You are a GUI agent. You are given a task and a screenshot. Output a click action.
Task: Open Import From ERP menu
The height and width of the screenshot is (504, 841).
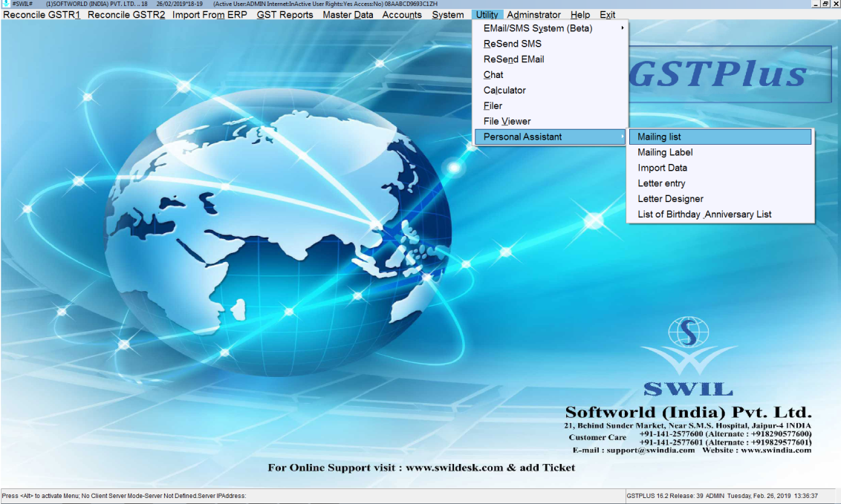(x=210, y=15)
